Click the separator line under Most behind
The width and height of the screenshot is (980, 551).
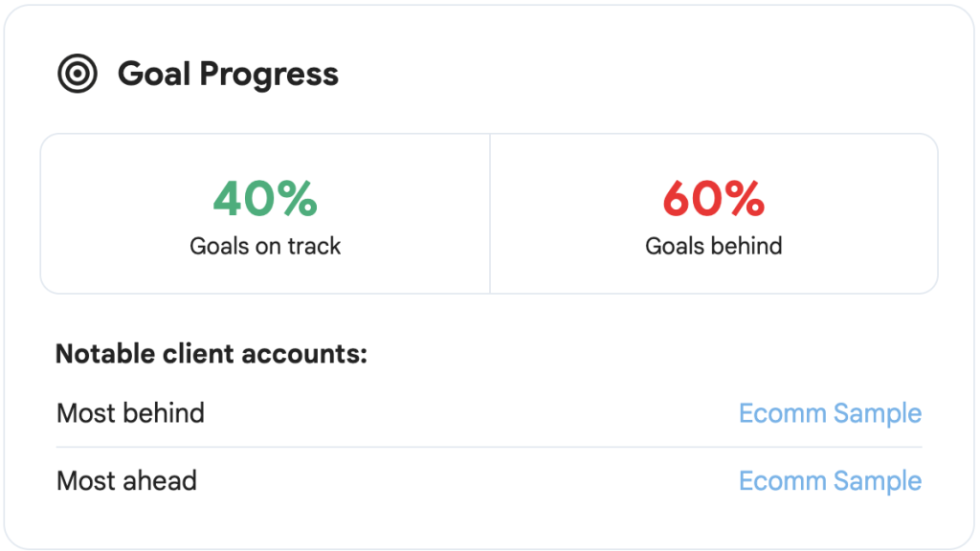[489, 447]
